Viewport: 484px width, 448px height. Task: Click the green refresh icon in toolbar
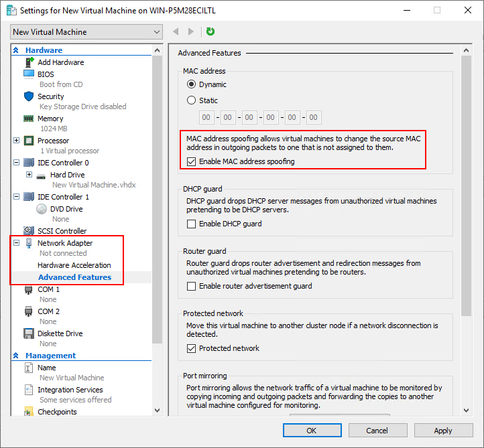click(210, 31)
